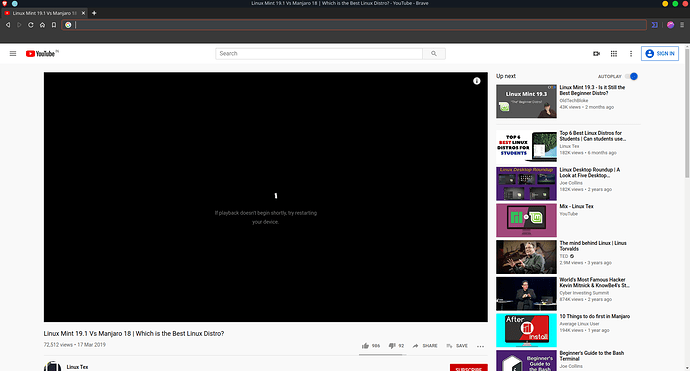The image size is (690, 371).
Task: Open the create video camera icon
Action: pyautogui.click(x=596, y=54)
